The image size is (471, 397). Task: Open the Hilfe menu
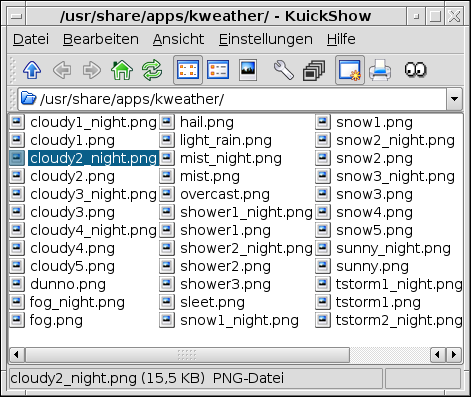[341, 39]
